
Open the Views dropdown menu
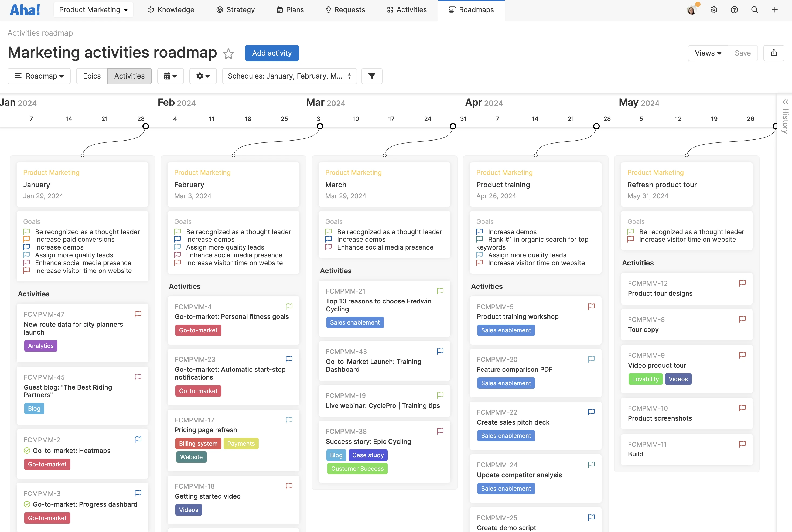click(x=708, y=53)
